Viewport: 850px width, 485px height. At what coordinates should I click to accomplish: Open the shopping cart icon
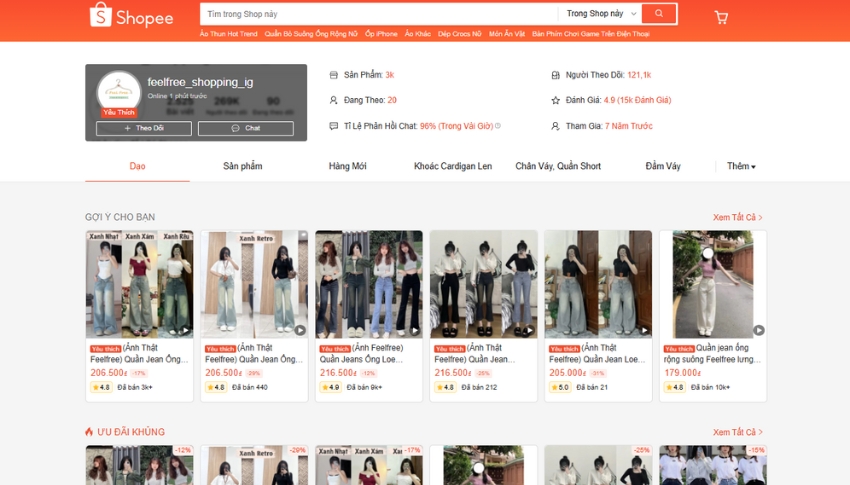click(x=721, y=17)
